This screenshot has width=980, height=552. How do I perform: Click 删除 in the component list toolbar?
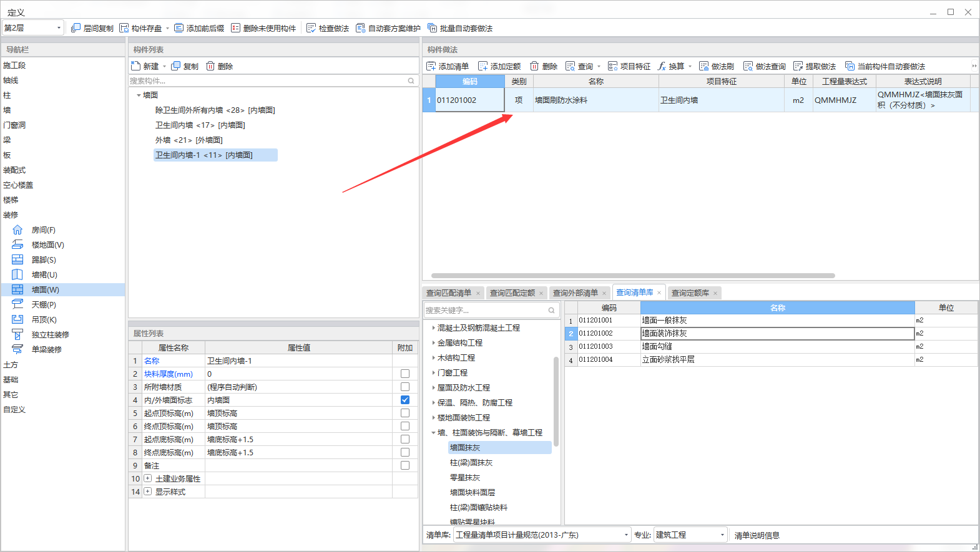click(219, 66)
